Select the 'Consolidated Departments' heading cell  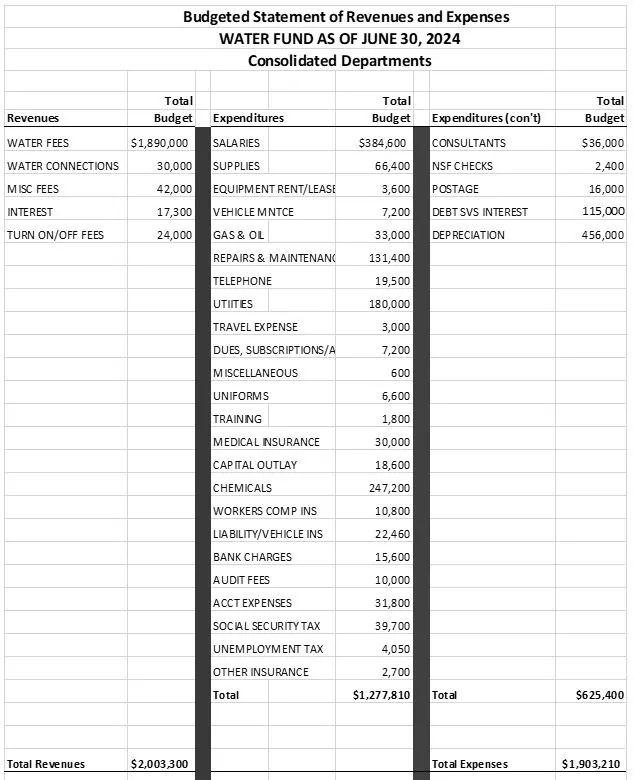click(340, 60)
